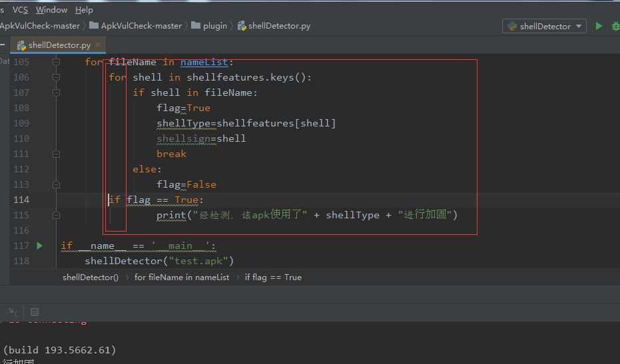Open the Help menu
Image resolution: width=620 pixels, height=364 pixels.
coord(84,9)
